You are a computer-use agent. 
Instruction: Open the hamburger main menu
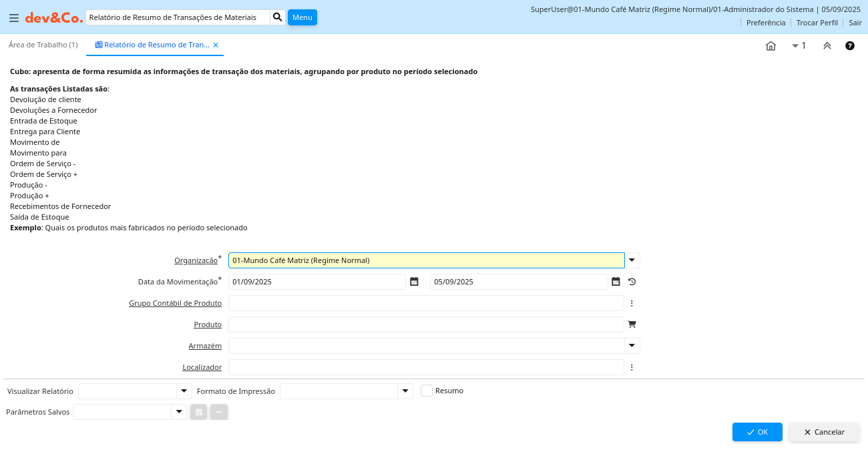(13, 18)
